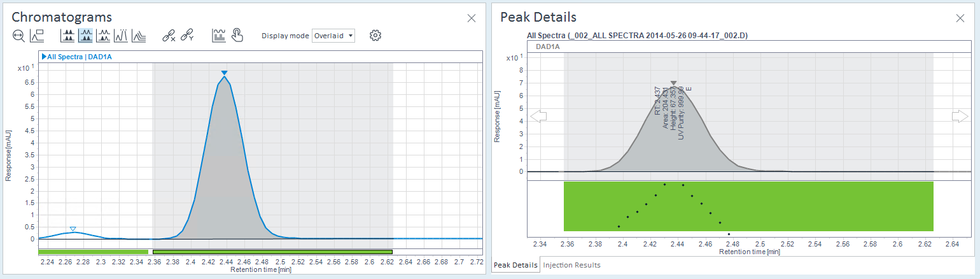The width and height of the screenshot is (980, 279).
Task: Click the filled peak marker at 2.44 min
Action: pos(224,73)
